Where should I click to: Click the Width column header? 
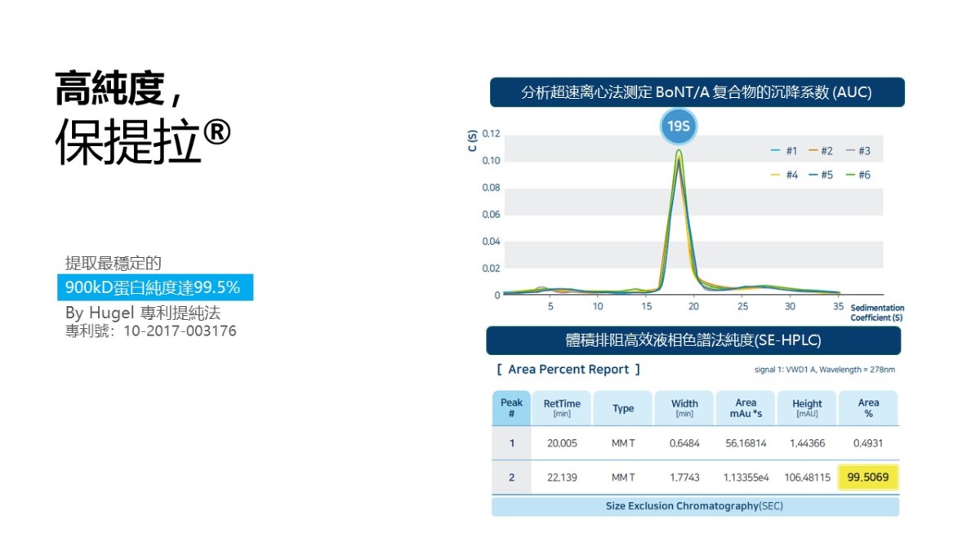(x=684, y=408)
